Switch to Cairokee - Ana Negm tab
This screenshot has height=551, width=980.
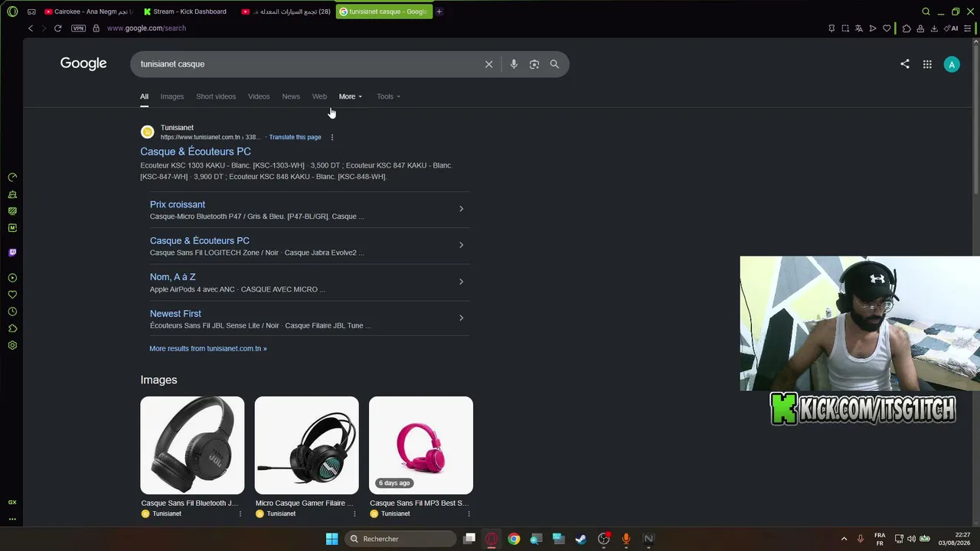point(88,11)
